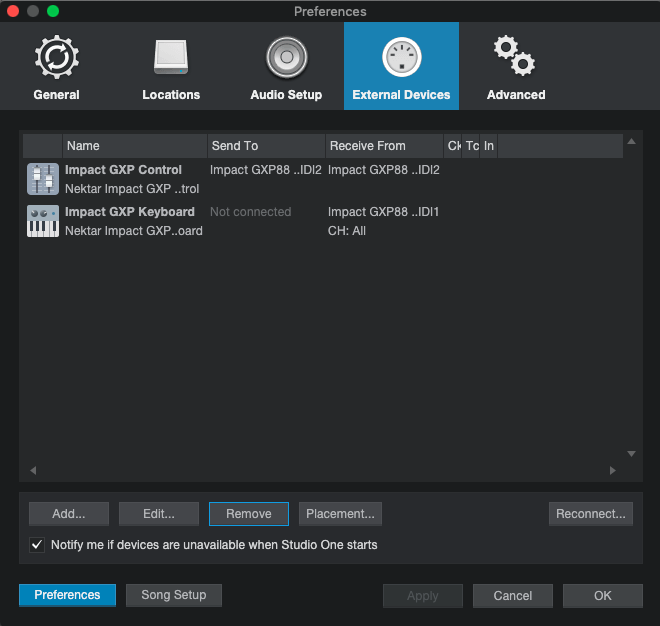Cancel the preferences dialog
The height and width of the screenshot is (626, 660).
click(x=513, y=596)
